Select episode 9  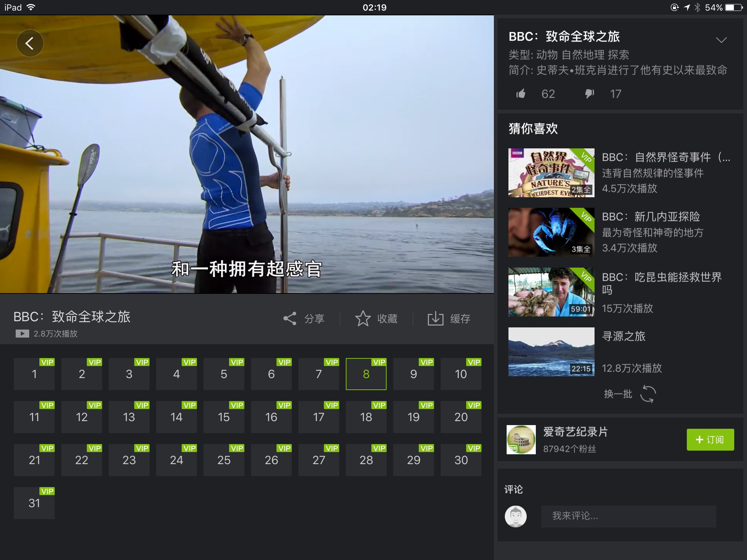[414, 374]
